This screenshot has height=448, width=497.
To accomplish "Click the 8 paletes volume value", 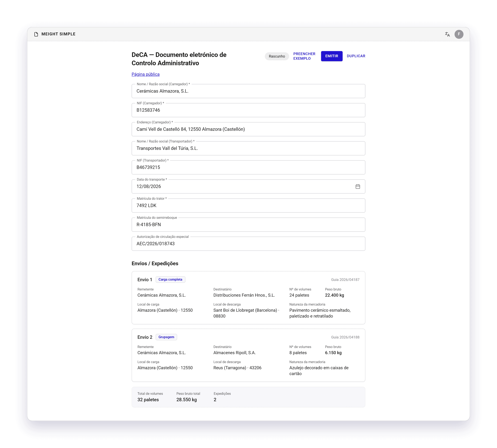I will tap(298, 353).
